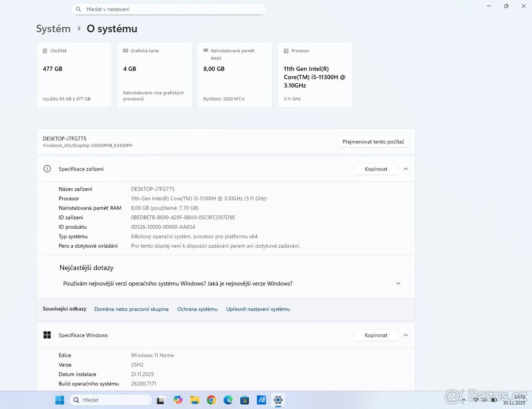Open the Nainstalovaná paměť RAM card
Screen dimensions: 532x409
click(235, 74)
